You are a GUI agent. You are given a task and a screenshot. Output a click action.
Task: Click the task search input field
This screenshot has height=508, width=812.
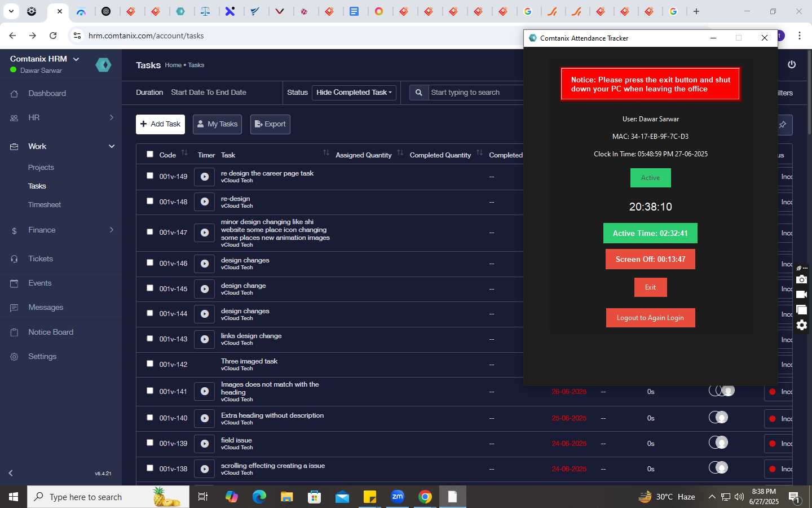(475, 93)
